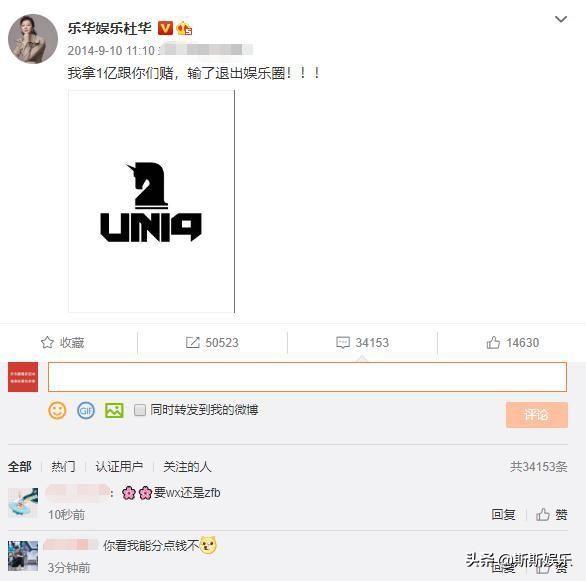The height and width of the screenshot is (581, 586).
Task: Select the 关注的人 comments tab
Action: coord(187,466)
